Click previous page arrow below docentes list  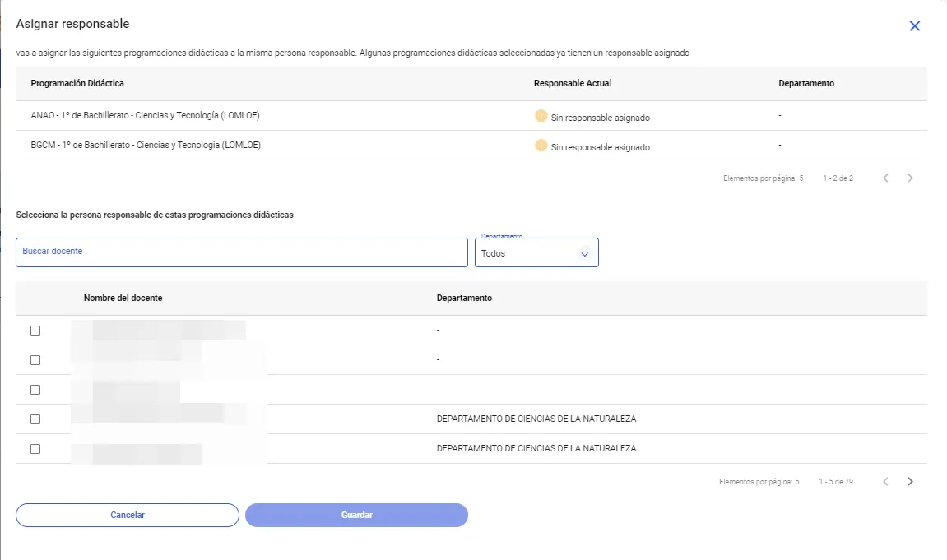[885, 481]
